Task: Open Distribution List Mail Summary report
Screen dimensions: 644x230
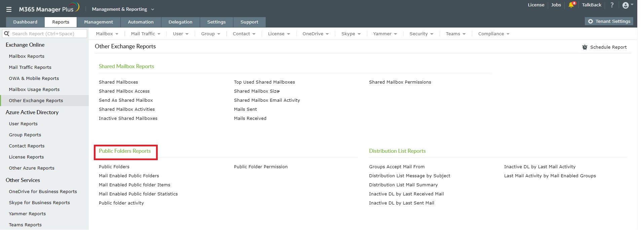Action: point(403,185)
